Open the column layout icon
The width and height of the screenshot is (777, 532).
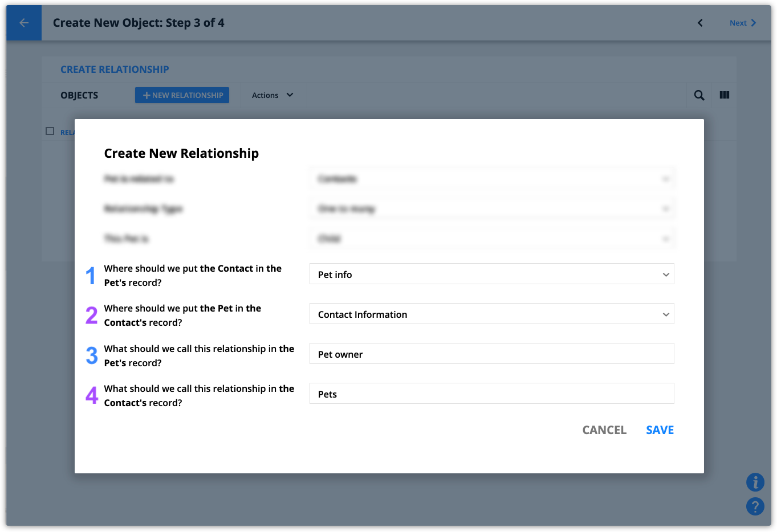(725, 95)
